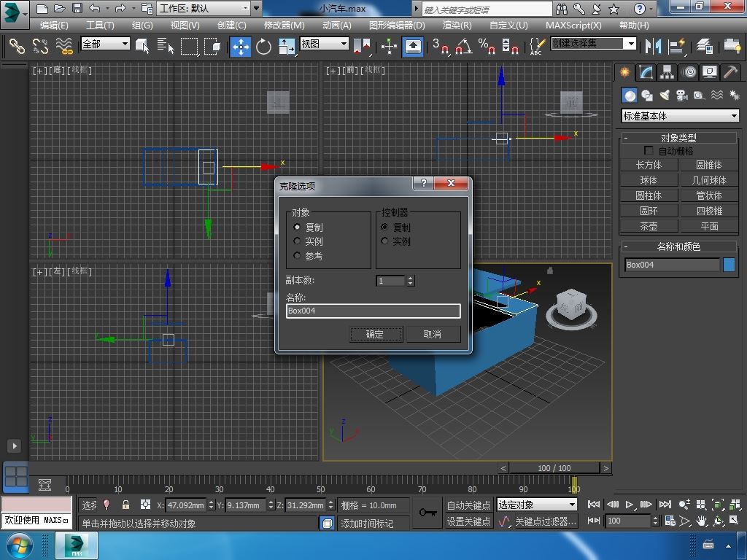Switch to the Modify panel tab
Viewport: 747px width, 560px height.
click(x=646, y=72)
